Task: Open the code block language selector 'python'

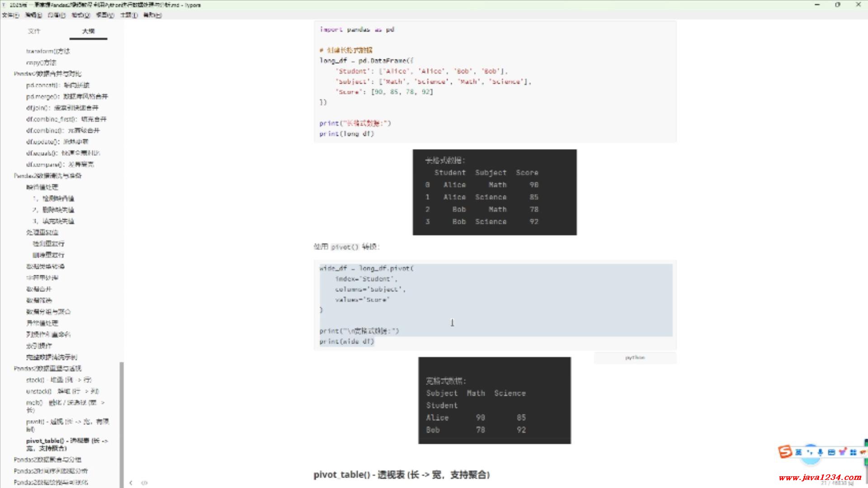Action: click(635, 357)
